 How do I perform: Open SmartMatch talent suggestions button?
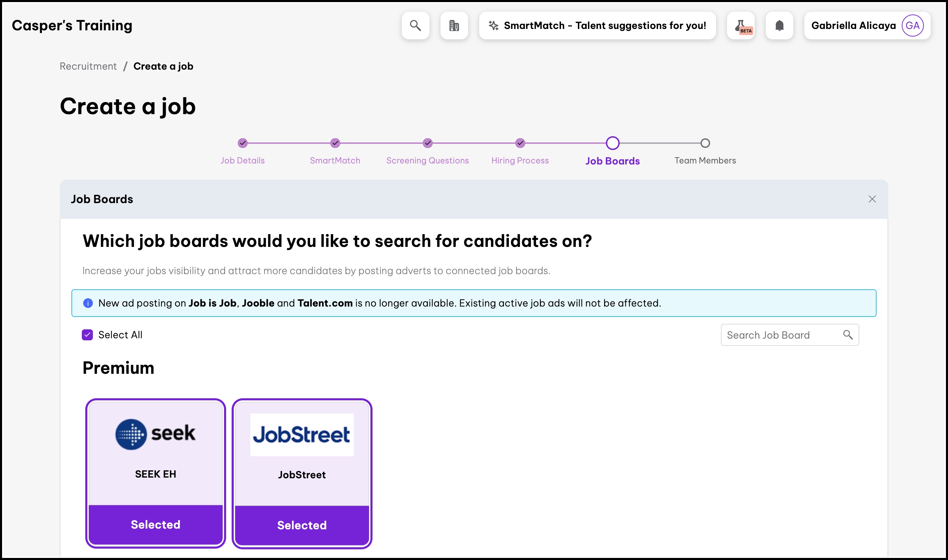point(598,26)
